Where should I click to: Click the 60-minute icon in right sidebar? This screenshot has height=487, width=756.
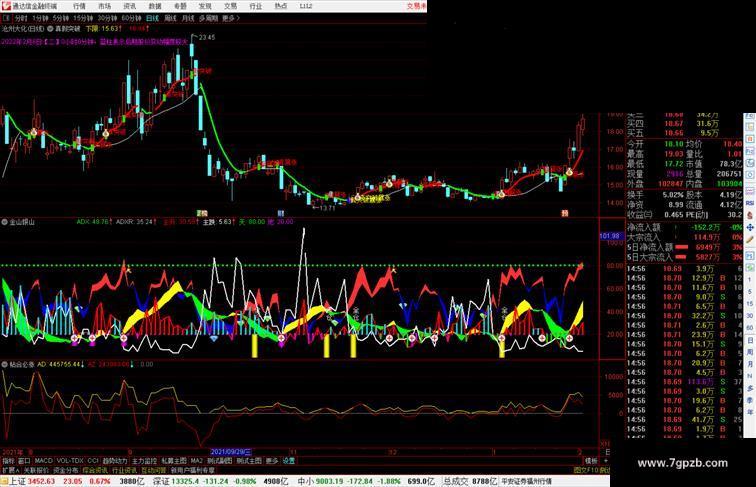tap(750, 327)
